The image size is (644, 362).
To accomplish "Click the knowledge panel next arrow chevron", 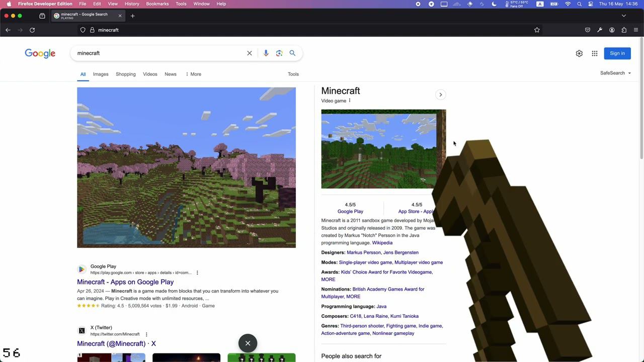I will [x=441, y=95].
